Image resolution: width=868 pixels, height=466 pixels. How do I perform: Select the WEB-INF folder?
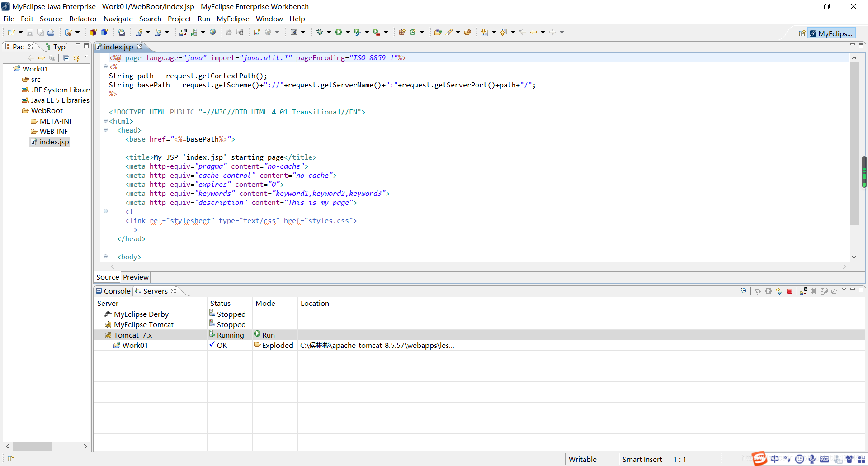(x=49, y=131)
